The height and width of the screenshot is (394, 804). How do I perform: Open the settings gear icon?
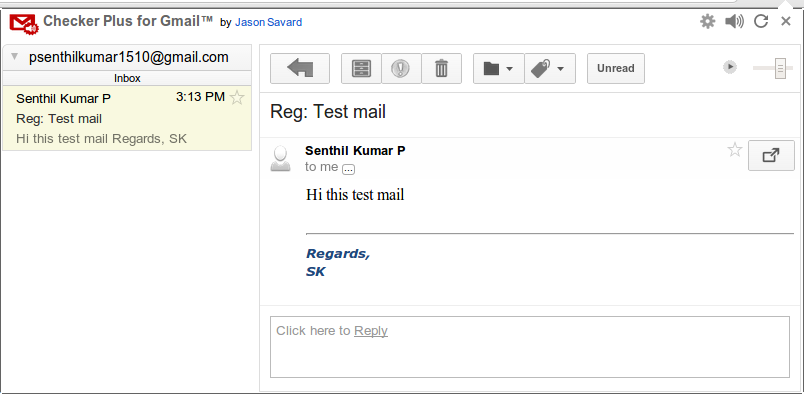tap(708, 22)
